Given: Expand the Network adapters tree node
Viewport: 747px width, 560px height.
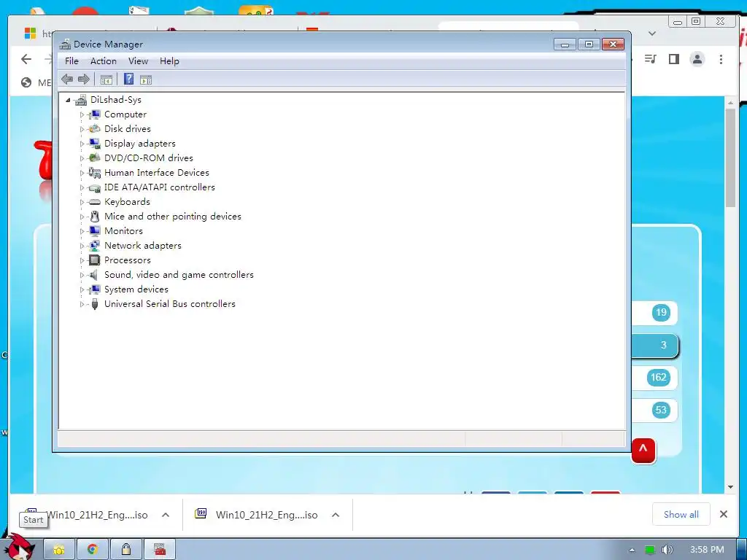Looking at the screenshot, I should click(82, 246).
